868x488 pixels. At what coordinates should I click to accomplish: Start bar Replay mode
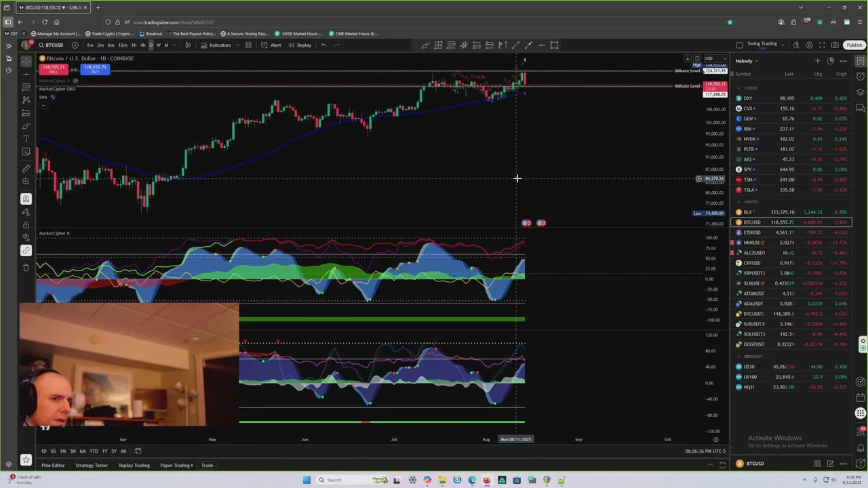[300, 45]
